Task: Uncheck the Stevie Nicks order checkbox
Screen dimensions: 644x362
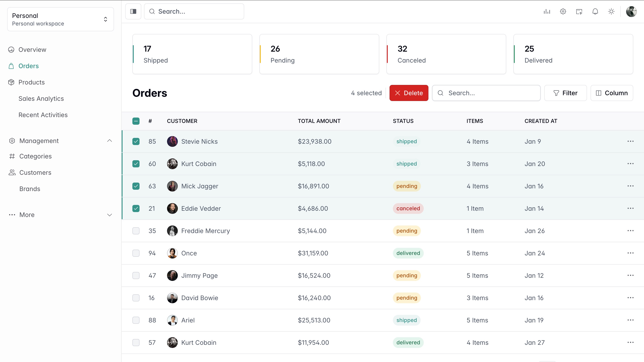Action: click(x=136, y=141)
